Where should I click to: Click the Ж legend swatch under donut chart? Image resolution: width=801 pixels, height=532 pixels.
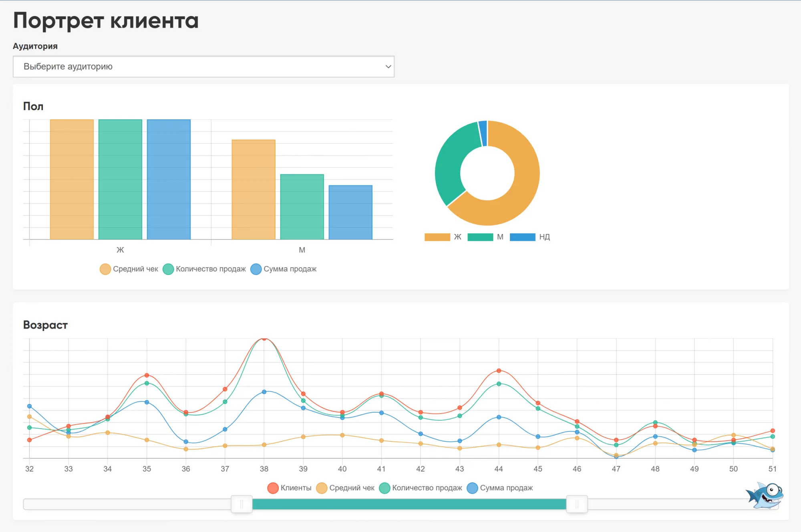click(x=437, y=237)
